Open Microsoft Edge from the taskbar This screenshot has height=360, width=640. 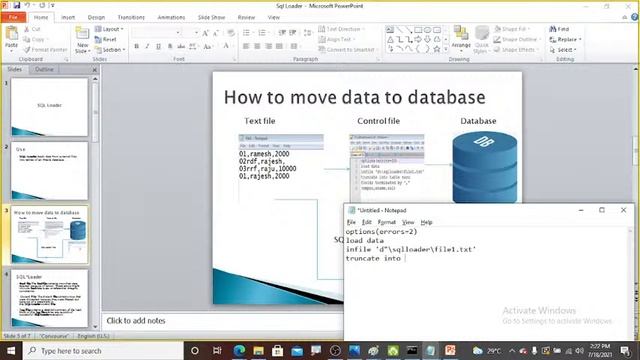[239, 351]
